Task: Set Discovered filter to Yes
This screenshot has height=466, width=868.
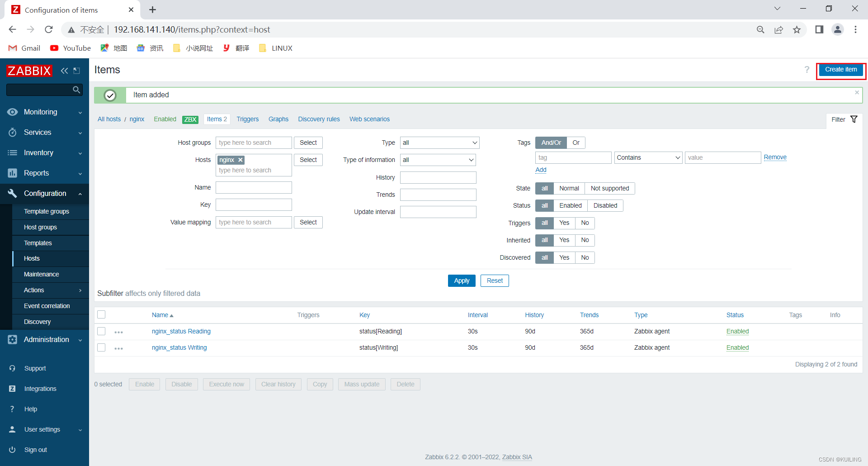Action: [564, 257]
